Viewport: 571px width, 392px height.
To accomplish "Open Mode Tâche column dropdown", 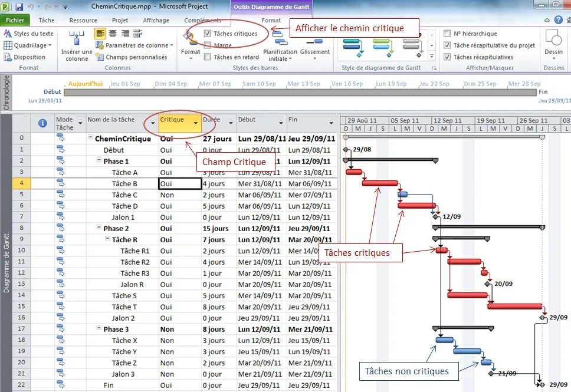I will [80, 123].
